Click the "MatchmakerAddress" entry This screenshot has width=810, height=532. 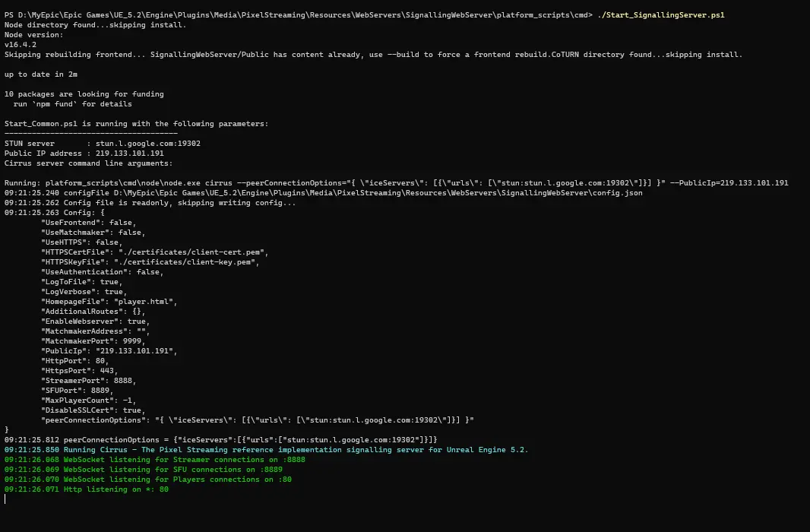tap(96, 331)
